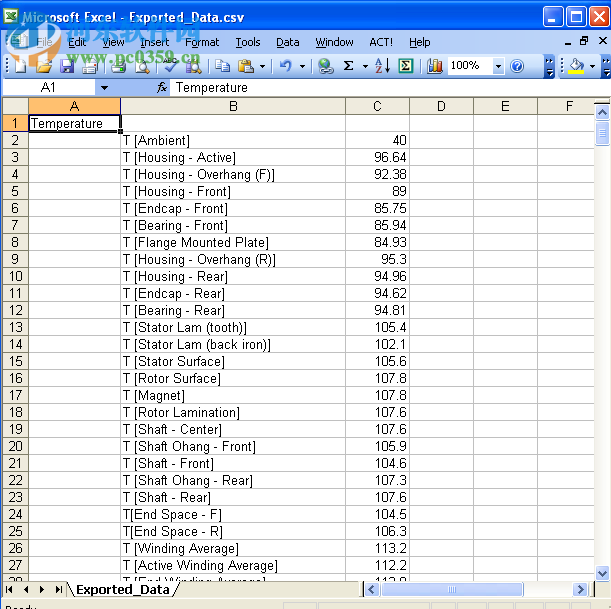Open the Fill Color palette dropdown
This screenshot has height=609, width=611.
click(x=592, y=67)
